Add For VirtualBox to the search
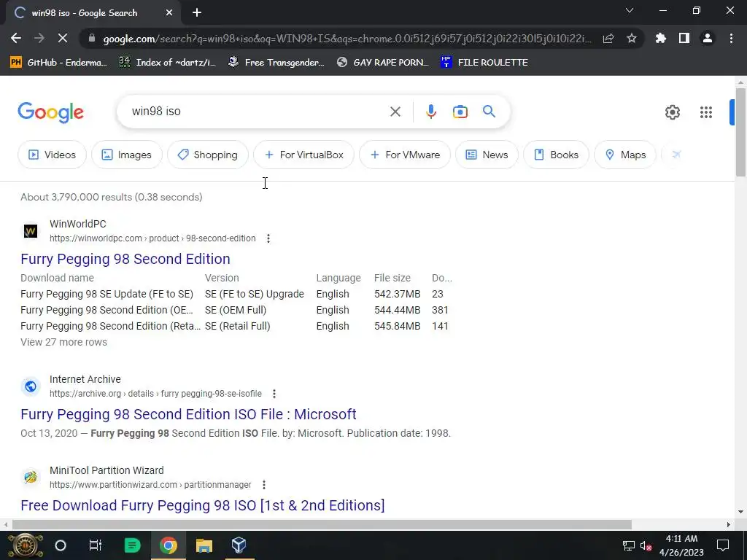The height and width of the screenshot is (560, 747). [304, 155]
